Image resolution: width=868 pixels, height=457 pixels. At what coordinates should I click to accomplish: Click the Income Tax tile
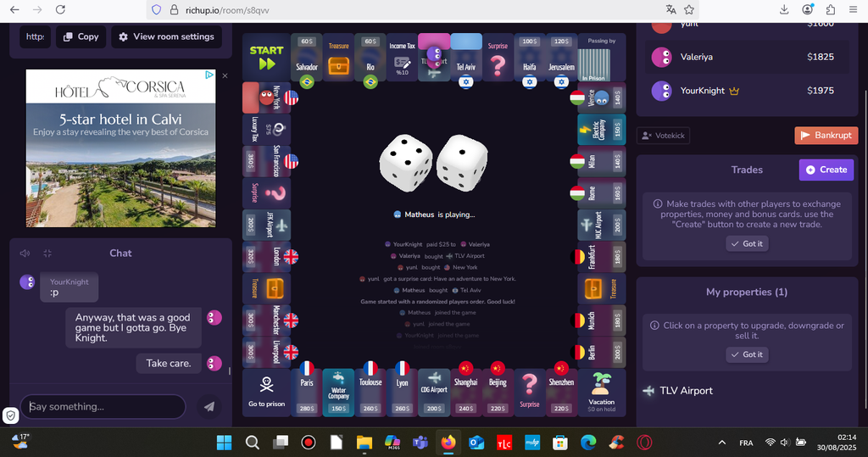(402, 58)
